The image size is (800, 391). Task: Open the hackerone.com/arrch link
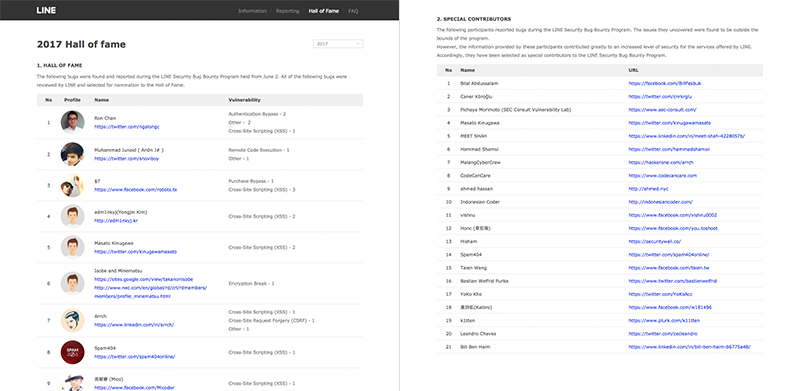point(661,163)
